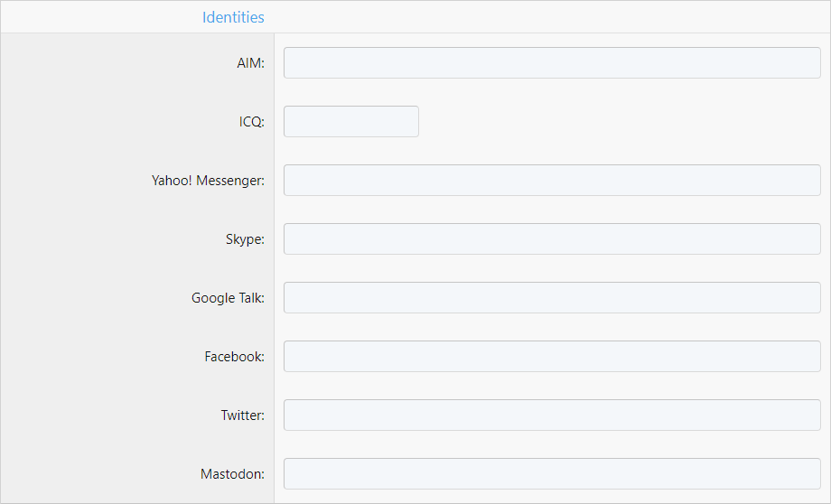Focus the short ICQ number field
The image size is (831, 504).
[x=350, y=121]
